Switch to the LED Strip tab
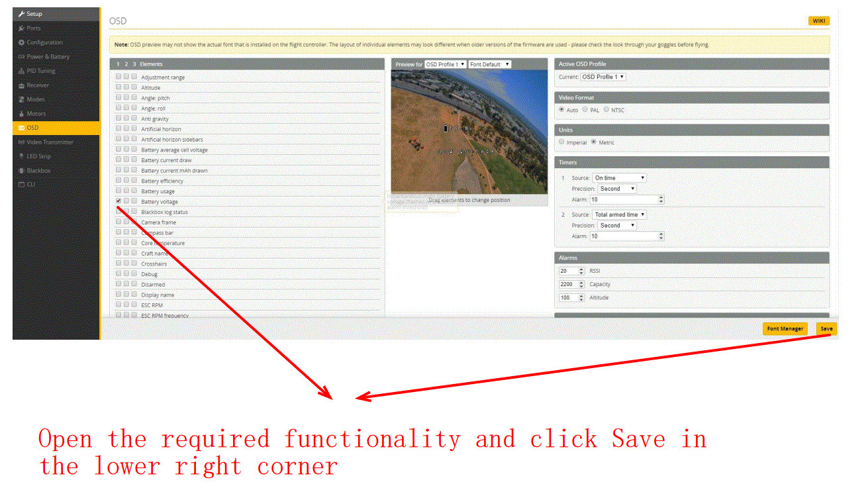The image size is (868, 490). tap(56, 156)
